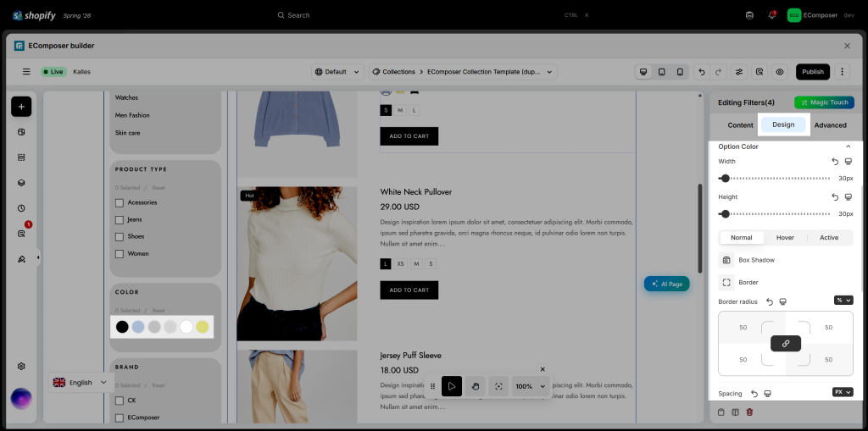Click the Box Shadow icon

coord(726,260)
